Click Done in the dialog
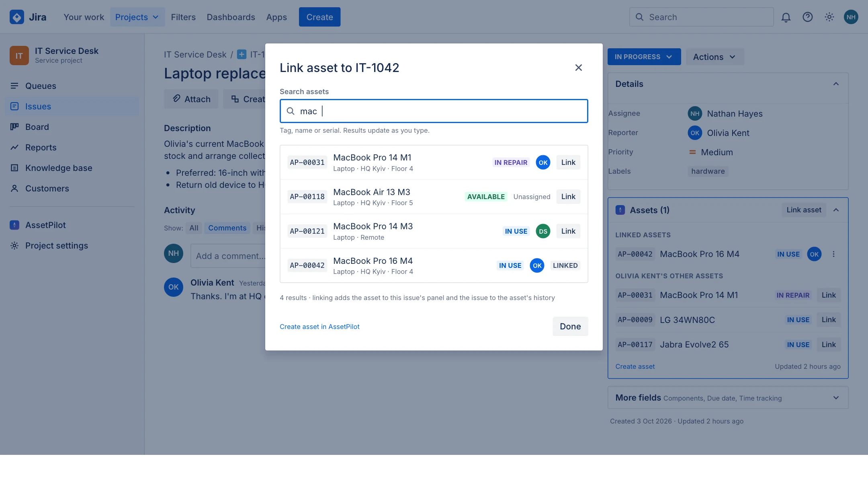Image resolution: width=868 pixels, height=479 pixels. (x=570, y=327)
